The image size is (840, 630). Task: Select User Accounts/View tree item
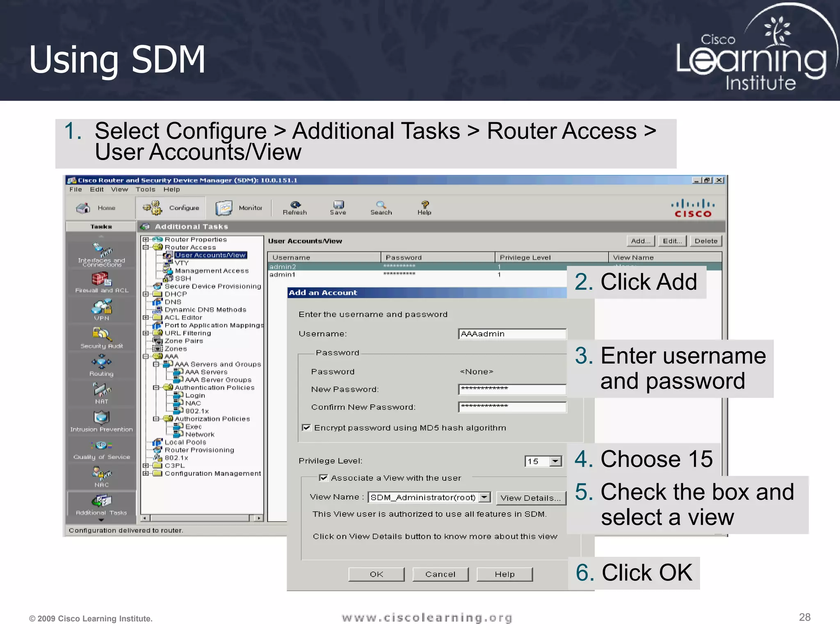pos(210,255)
